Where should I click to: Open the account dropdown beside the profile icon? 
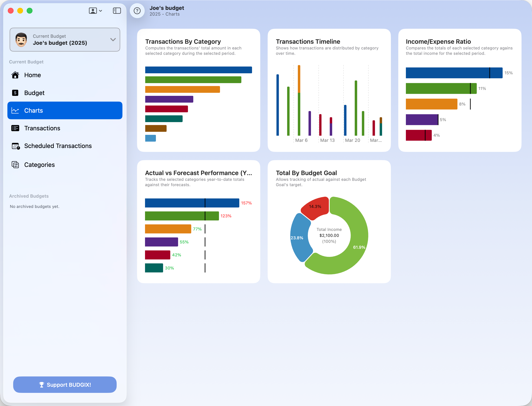[x=100, y=11]
